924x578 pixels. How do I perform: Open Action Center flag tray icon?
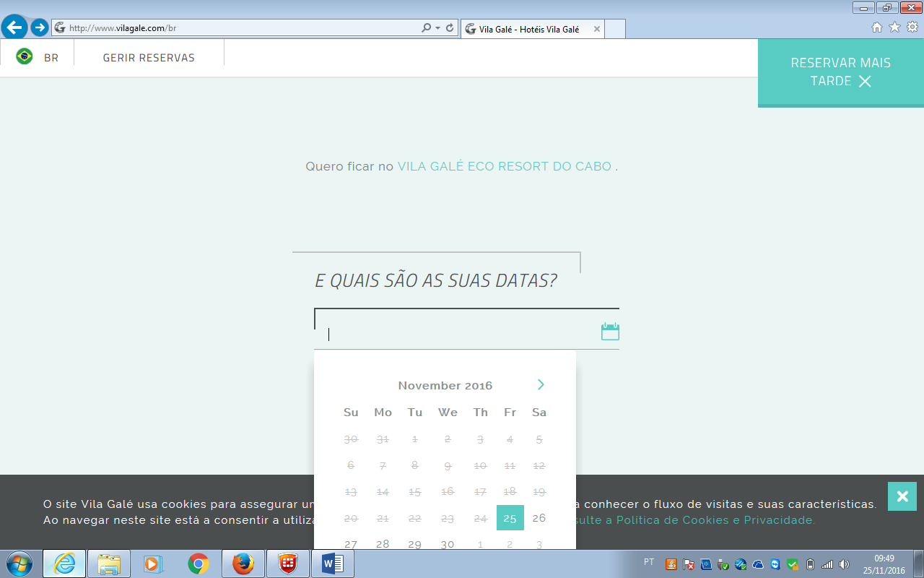[x=689, y=564]
